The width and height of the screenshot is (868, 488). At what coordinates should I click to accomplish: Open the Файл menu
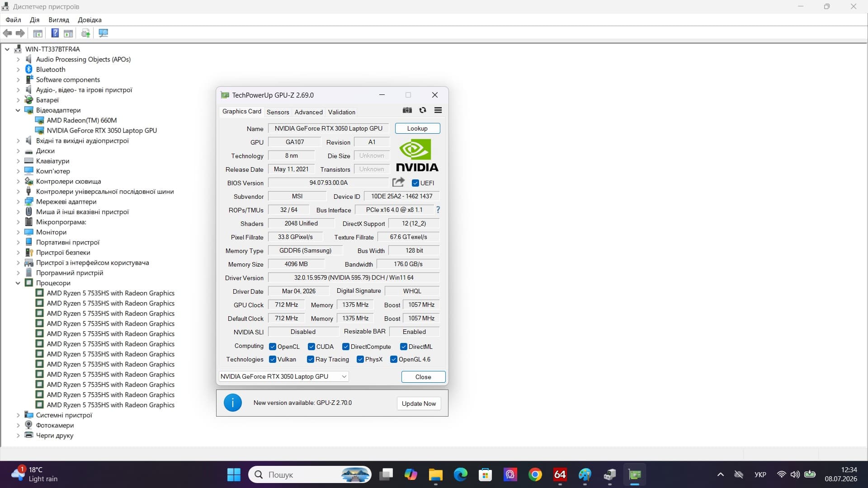13,20
